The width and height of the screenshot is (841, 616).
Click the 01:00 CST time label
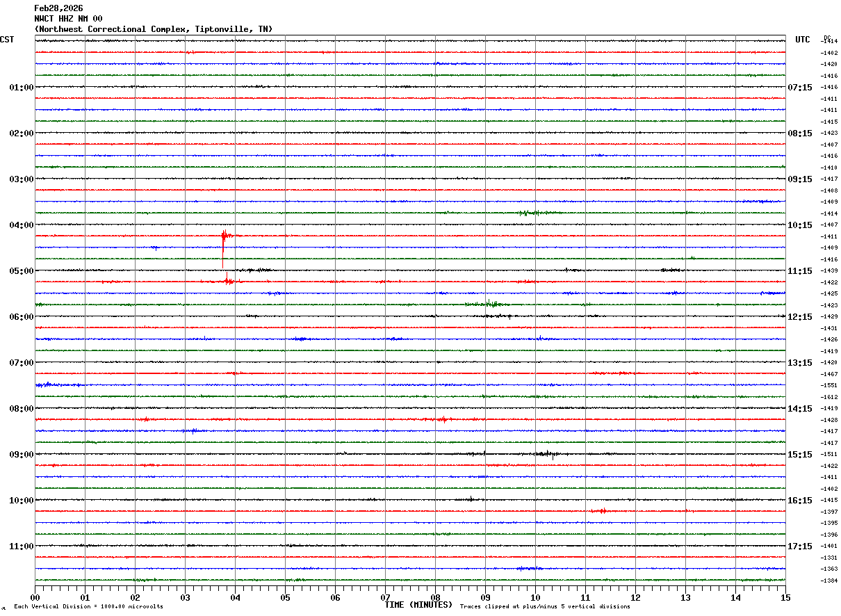[22, 88]
